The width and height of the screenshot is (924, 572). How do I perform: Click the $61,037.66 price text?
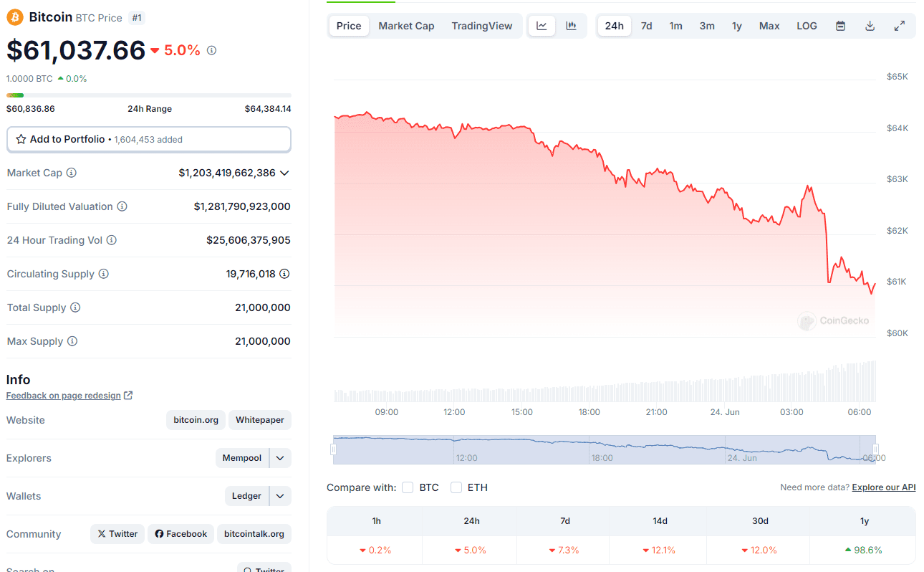point(76,50)
